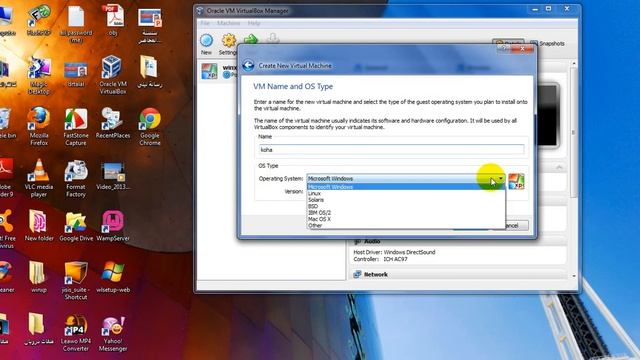Screen dimensions: 640x360
Task: Launch Format Factory desktop icon
Action: pos(76,170)
